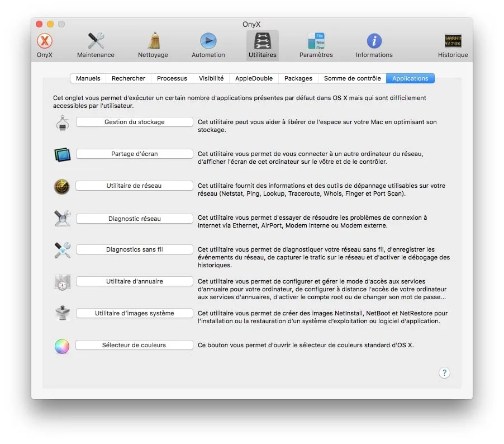This screenshot has height=444, width=504.
Task: Click the Gestion du stockage icon
Action: pos(63,123)
